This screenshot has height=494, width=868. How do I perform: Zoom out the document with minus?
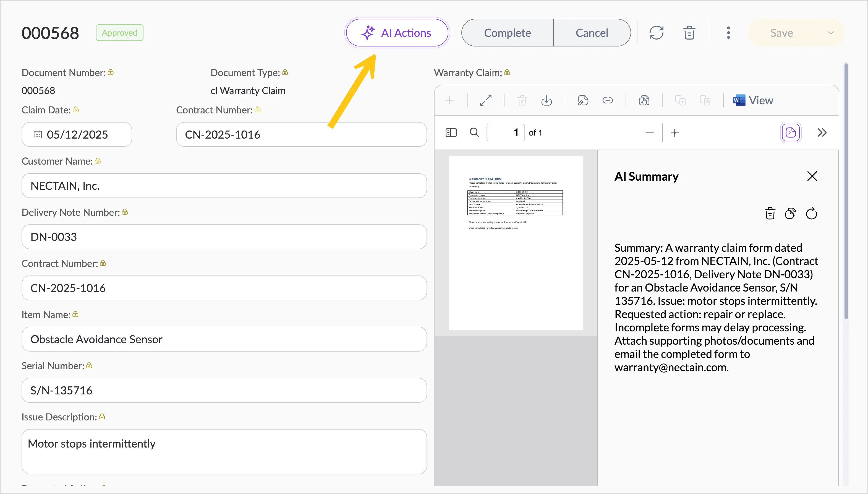point(649,133)
